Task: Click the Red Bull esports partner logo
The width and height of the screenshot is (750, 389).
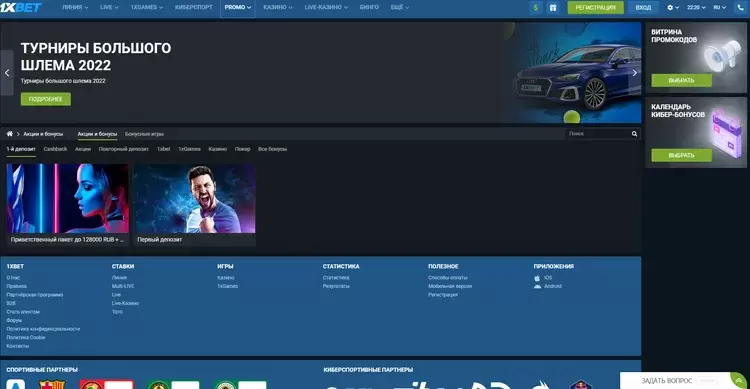Action: (581, 384)
